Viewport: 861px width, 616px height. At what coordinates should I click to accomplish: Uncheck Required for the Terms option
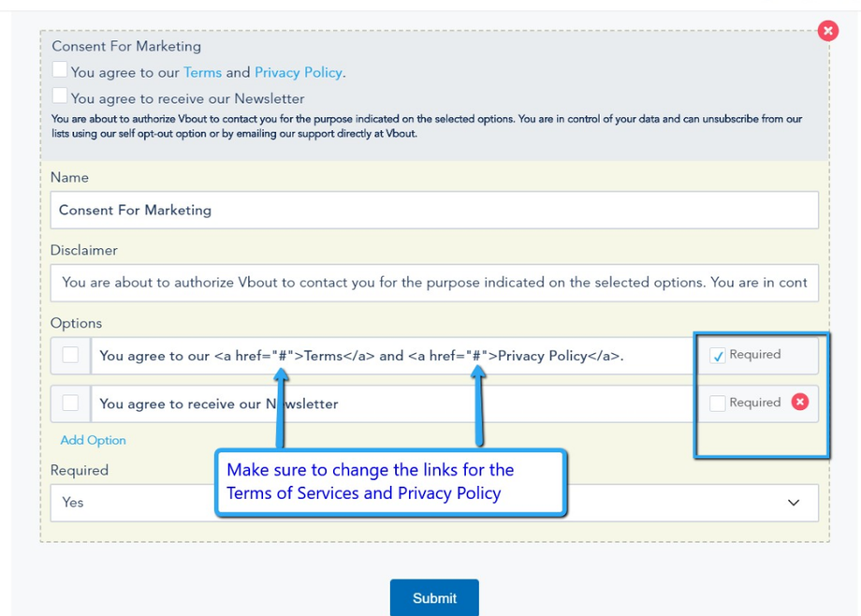tap(718, 356)
